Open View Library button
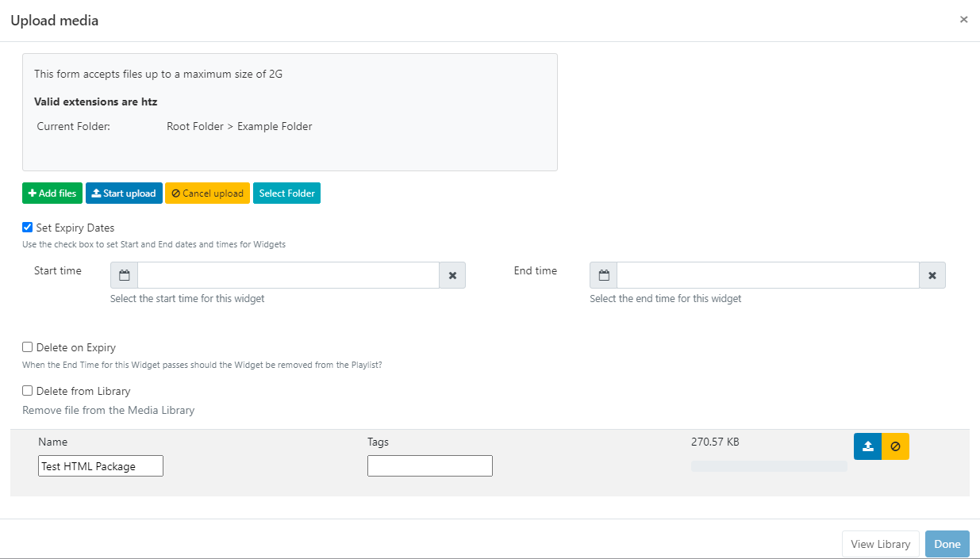The height and width of the screenshot is (559, 980). coord(880,544)
